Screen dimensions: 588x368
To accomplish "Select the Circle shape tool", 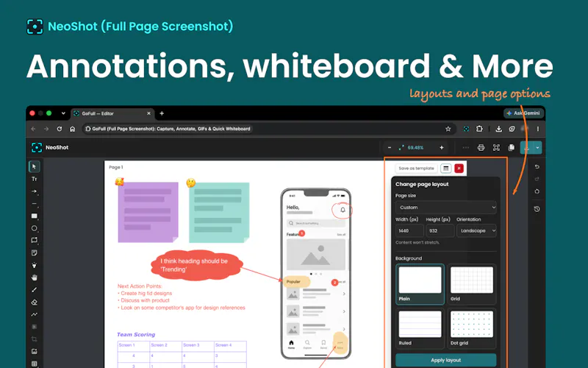I will click(34, 228).
